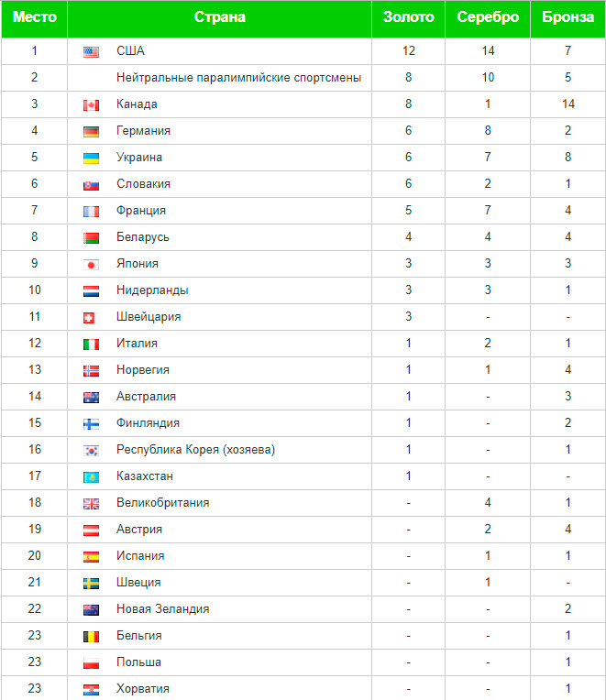
Task: Click the Norway flag icon
Action: tap(91, 370)
